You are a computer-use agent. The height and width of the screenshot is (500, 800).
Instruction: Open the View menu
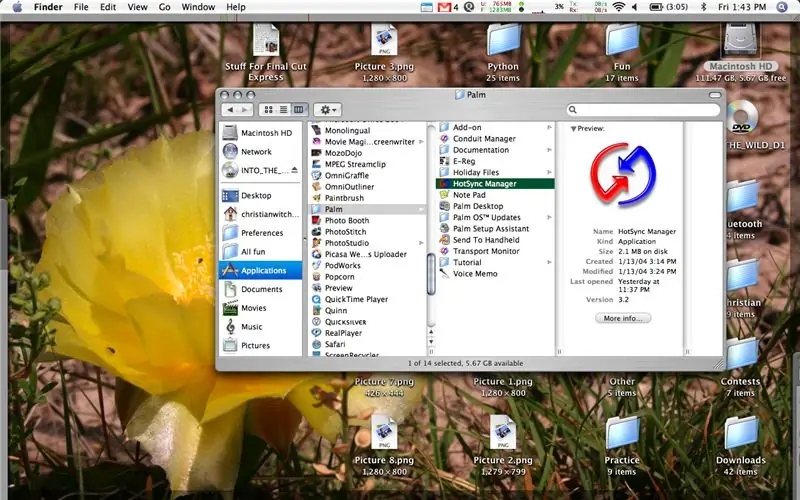[137, 7]
